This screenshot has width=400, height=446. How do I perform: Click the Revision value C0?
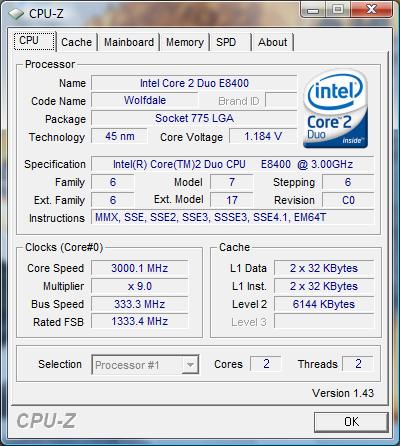tap(348, 200)
